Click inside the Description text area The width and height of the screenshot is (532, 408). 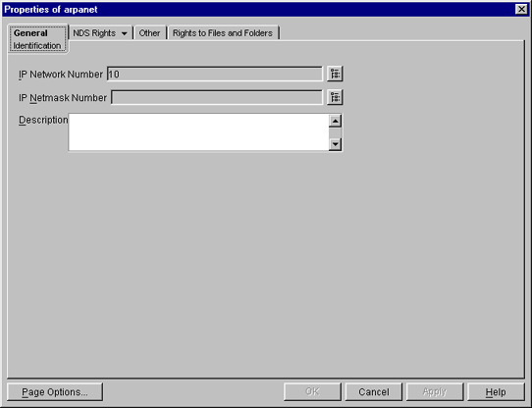pyautogui.click(x=198, y=132)
